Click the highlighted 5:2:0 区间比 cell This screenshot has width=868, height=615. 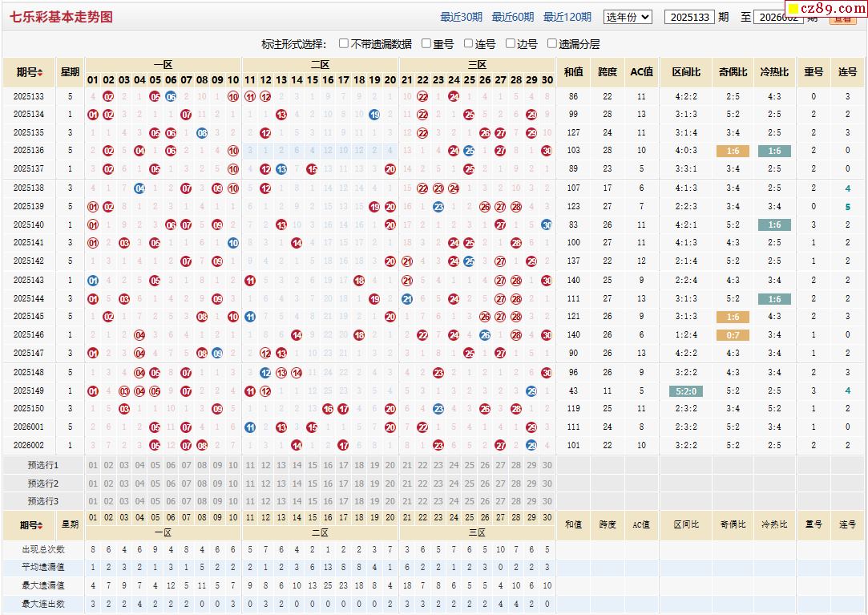point(686,391)
